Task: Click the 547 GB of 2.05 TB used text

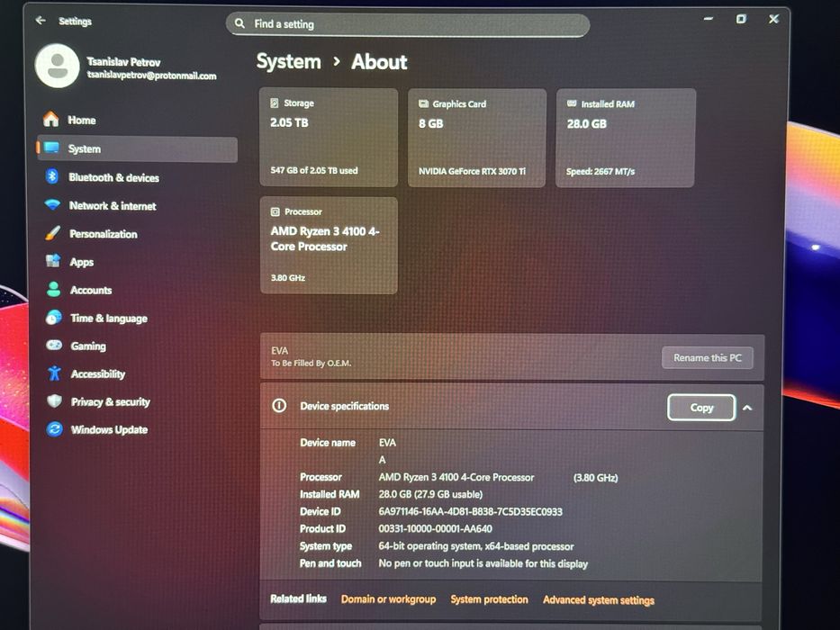Action: coord(314,170)
